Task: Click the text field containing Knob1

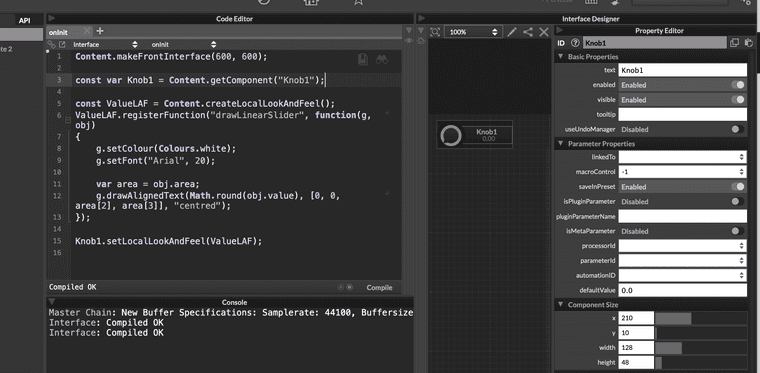Action: [x=682, y=70]
